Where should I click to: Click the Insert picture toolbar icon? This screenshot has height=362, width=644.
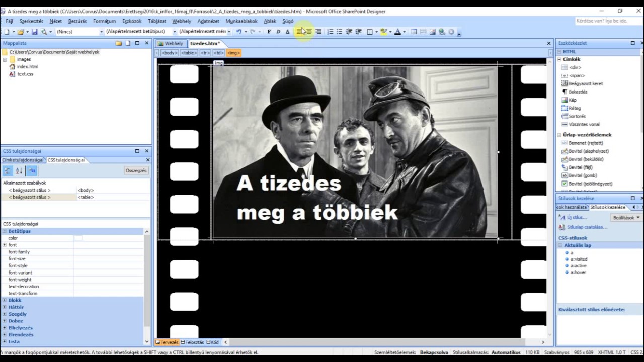point(432,32)
